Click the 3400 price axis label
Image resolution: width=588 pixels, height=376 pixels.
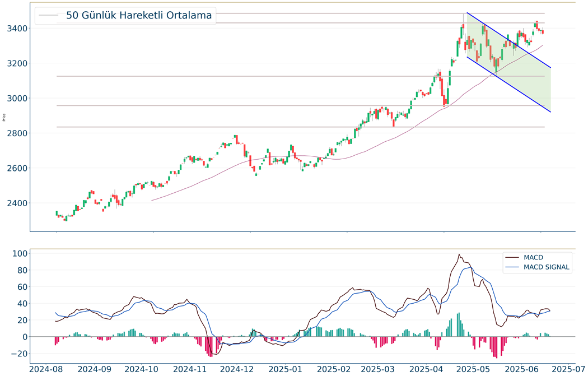click(17, 29)
